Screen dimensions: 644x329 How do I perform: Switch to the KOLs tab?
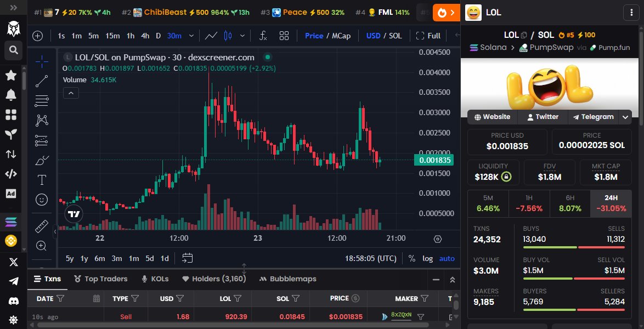click(x=155, y=279)
